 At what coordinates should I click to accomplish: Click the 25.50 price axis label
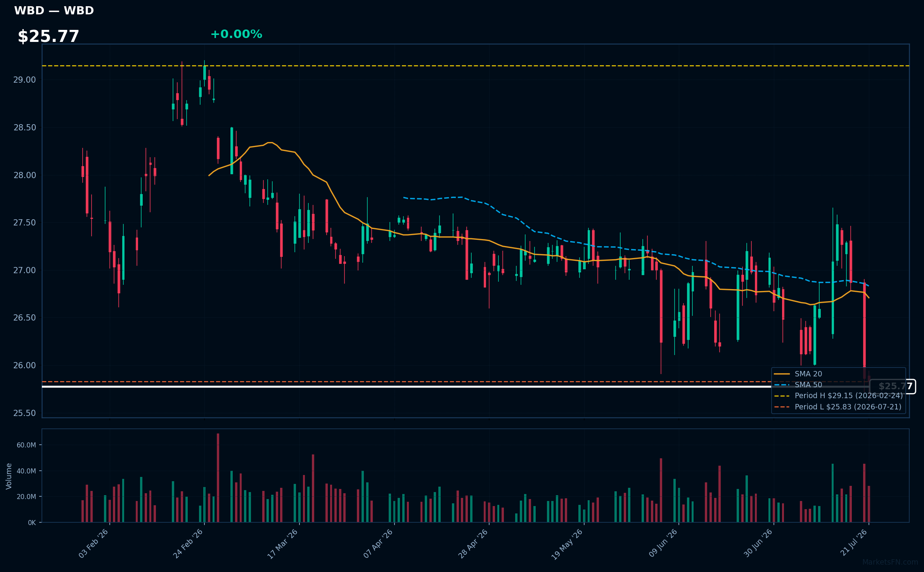tap(24, 413)
